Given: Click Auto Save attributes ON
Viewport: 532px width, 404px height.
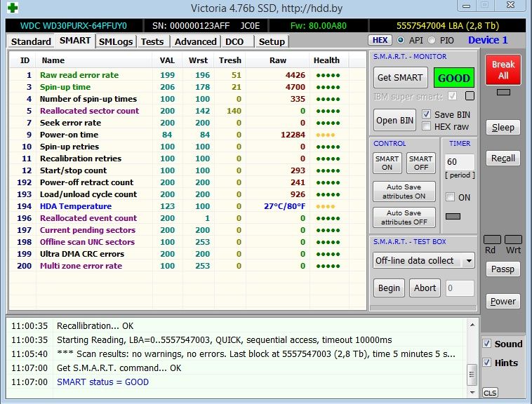Looking at the screenshot, I should (404, 191).
